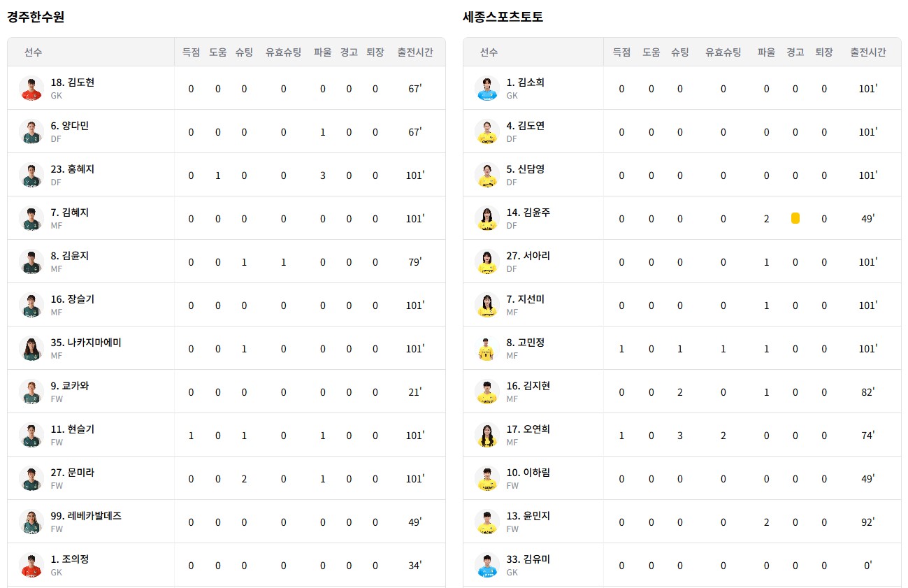Open the photo of 13. 윤민지
Screen dimensions: 908x588
[487, 522]
